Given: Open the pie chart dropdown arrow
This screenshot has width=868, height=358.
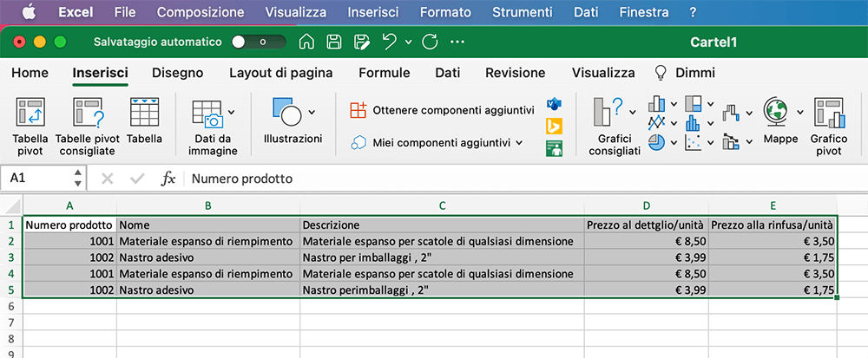Looking at the screenshot, I should pos(674,142).
